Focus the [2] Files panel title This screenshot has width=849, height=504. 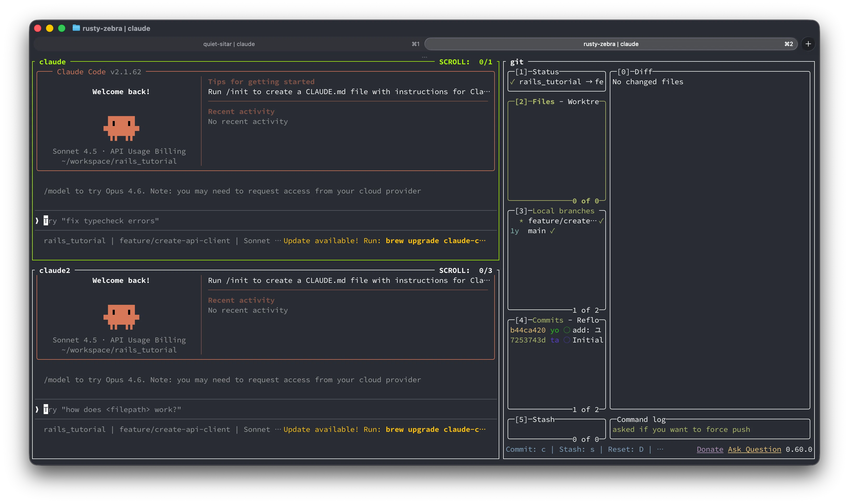click(535, 101)
